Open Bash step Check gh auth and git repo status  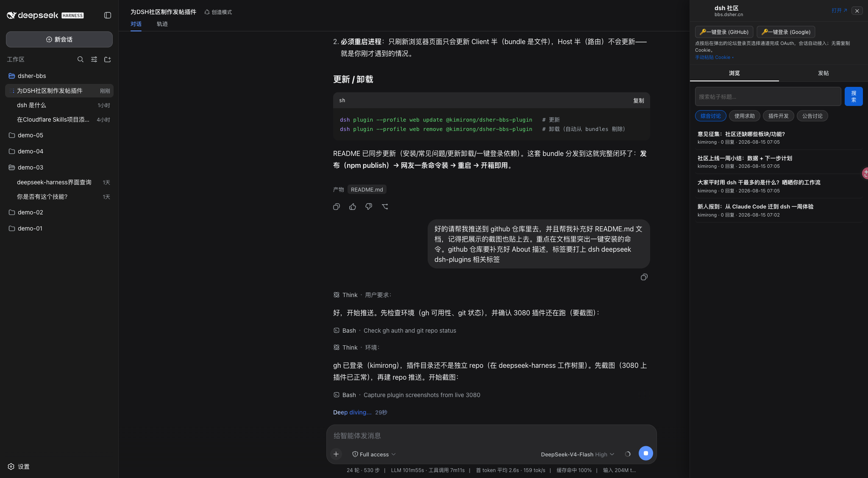(395, 331)
